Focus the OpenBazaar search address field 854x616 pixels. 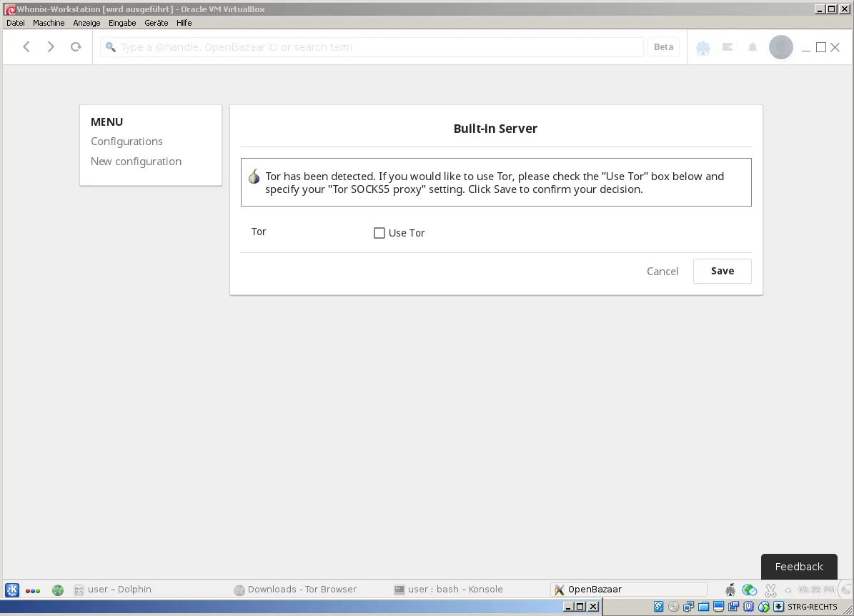pyautogui.click(x=372, y=47)
